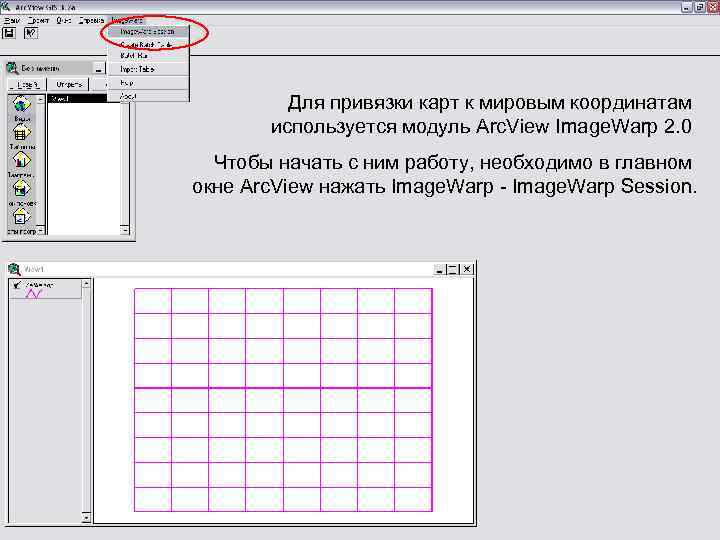Viewport: 720px width, 540px height.
Task: Open the Help menu in the menu bar
Action: pos(91,20)
